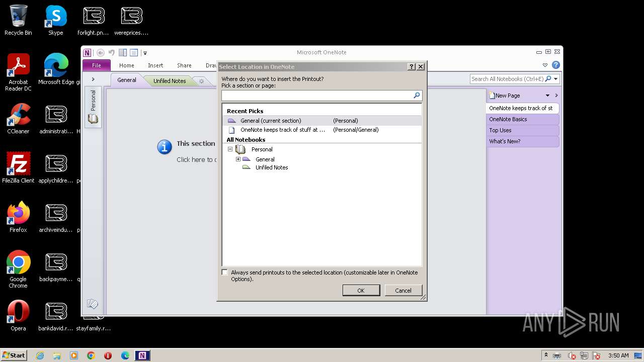Click the Personal notebook in navigation bar
Viewport: 644px width, 362px height.
(x=93, y=107)
